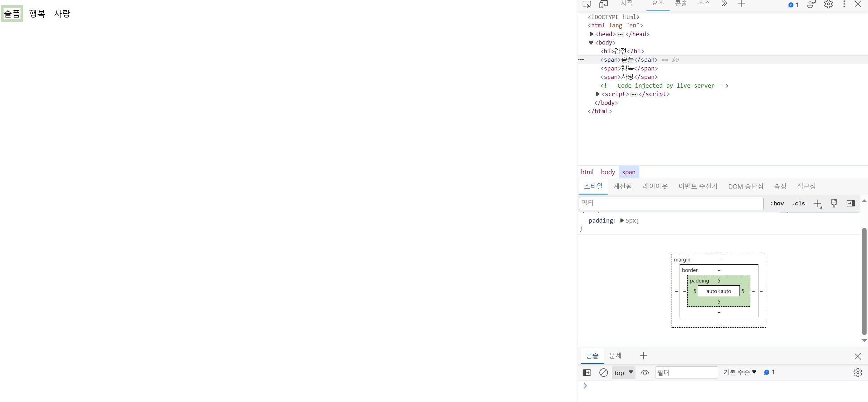Add a drawer tool with plus icon

pyautogui.click(x=644, y=356)
